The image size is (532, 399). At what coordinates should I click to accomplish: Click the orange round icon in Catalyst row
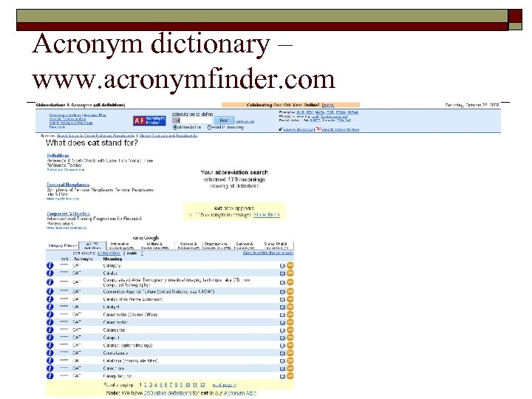coord(290,307)
